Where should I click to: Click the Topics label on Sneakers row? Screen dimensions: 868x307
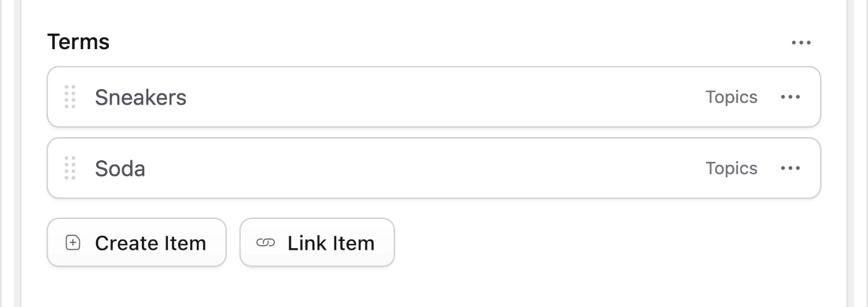pyautogui.click(x=731, y=97)
